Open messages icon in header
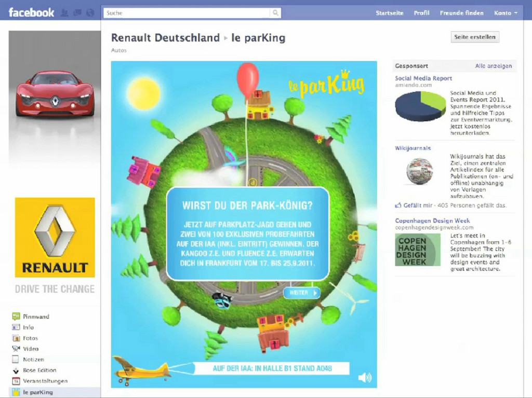This screenshot has width=532, height=398. (77, 13)
